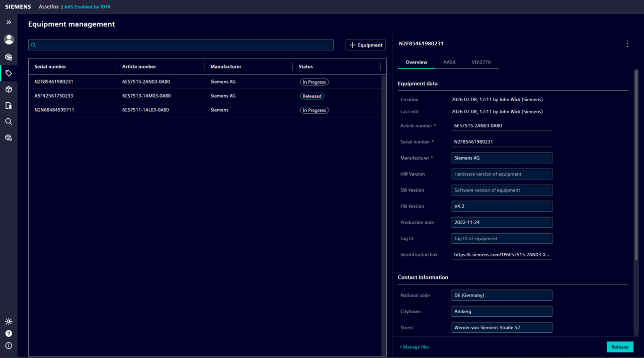Click In Progress badge for N2F85461980231
Viewport: 644px width, 358px height.
314,82
